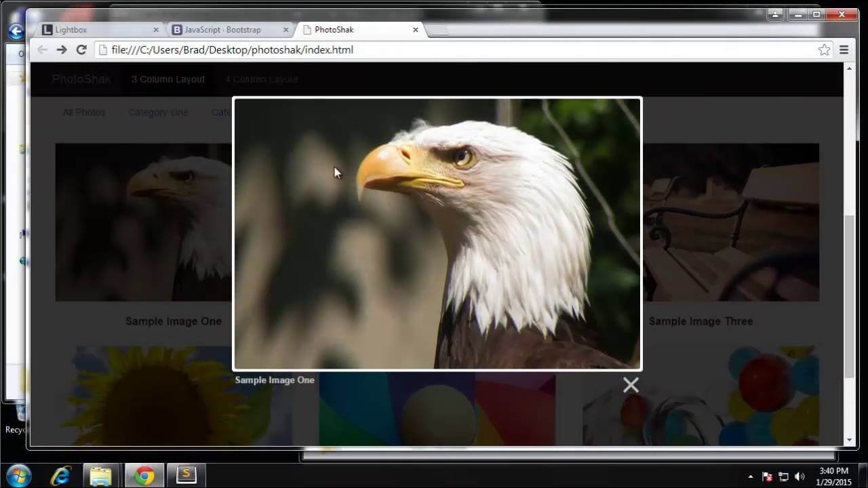Open the sunflower thumbnail
This screenshot has width=868, height=488.
[174, 396]
